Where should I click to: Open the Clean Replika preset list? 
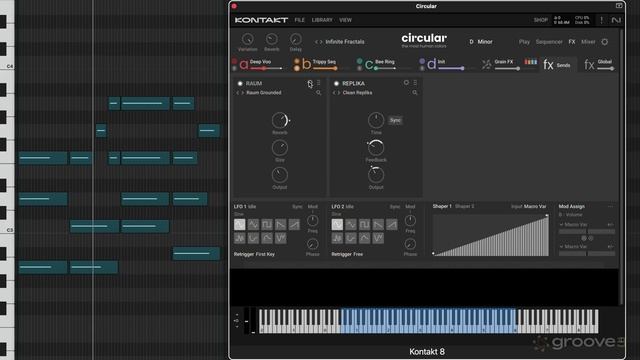pos(357,93)
